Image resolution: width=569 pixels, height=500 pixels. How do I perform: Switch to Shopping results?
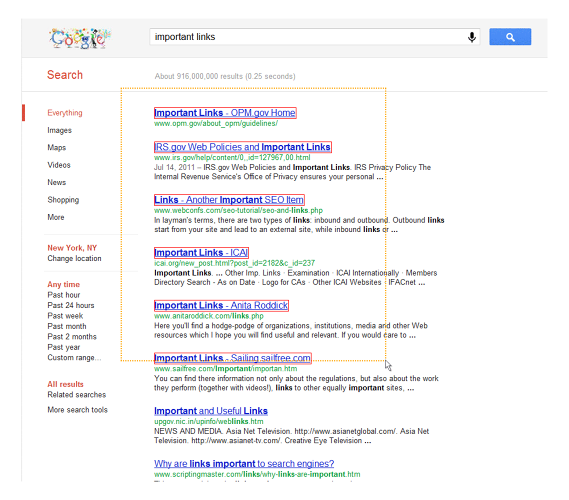click(63, 200)
